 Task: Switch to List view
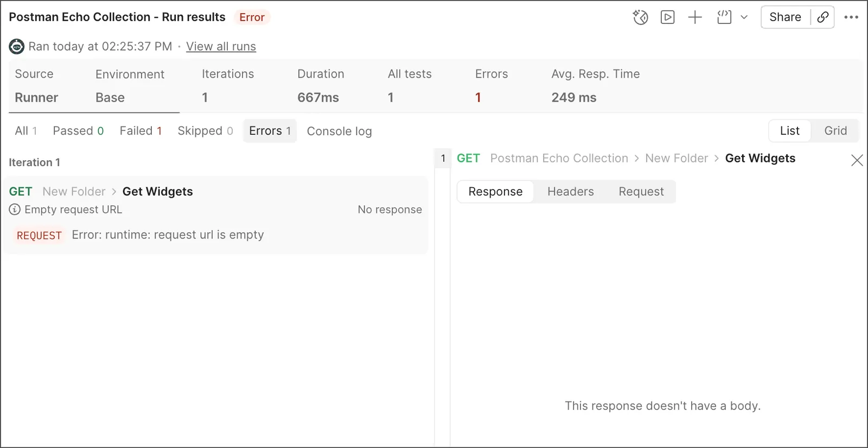pyautogui.click(x=790, y=131)
